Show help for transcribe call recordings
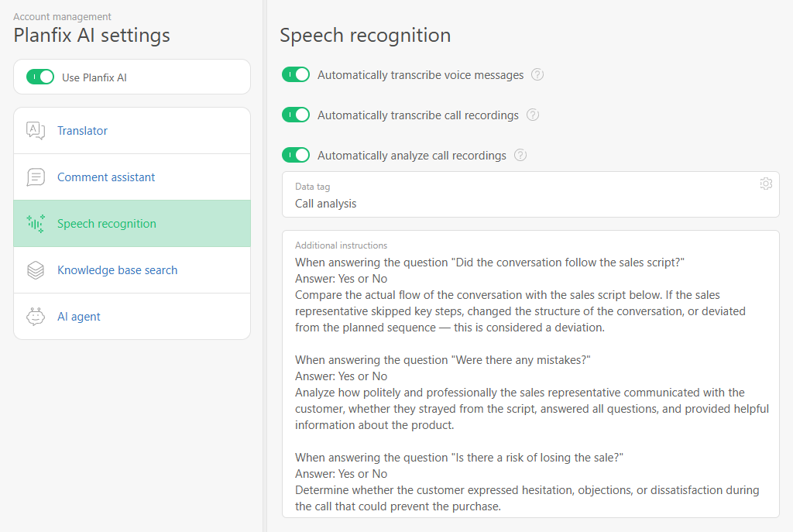793x532 pixels. pyautogui.click(x=533, y=115)
